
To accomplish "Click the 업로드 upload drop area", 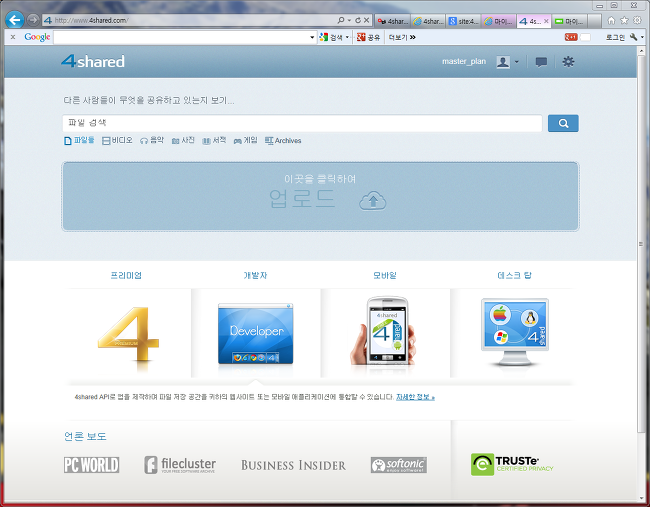I will (320, 196).
